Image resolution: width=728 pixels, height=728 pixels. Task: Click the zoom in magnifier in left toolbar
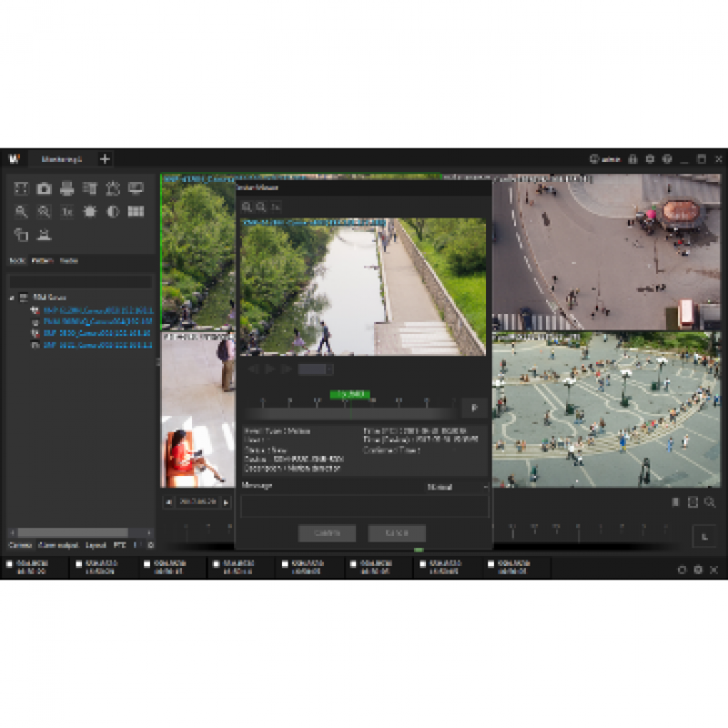click(21, 212)
